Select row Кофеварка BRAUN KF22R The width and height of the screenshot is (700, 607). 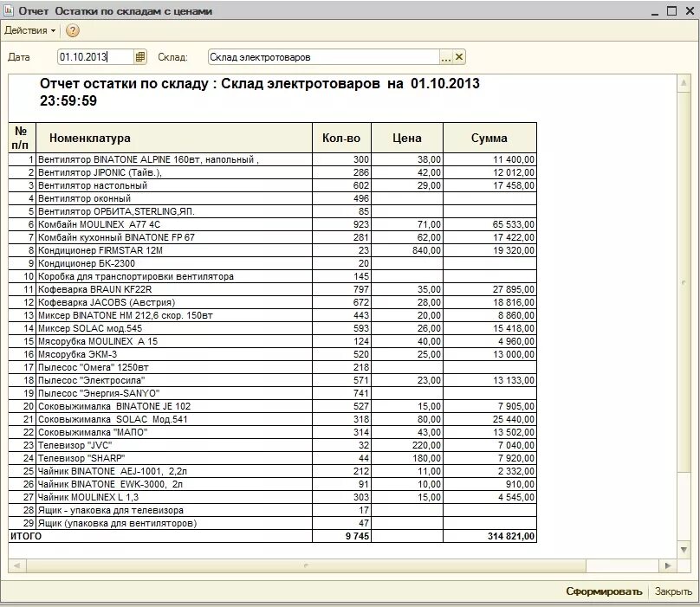point(272,289)
